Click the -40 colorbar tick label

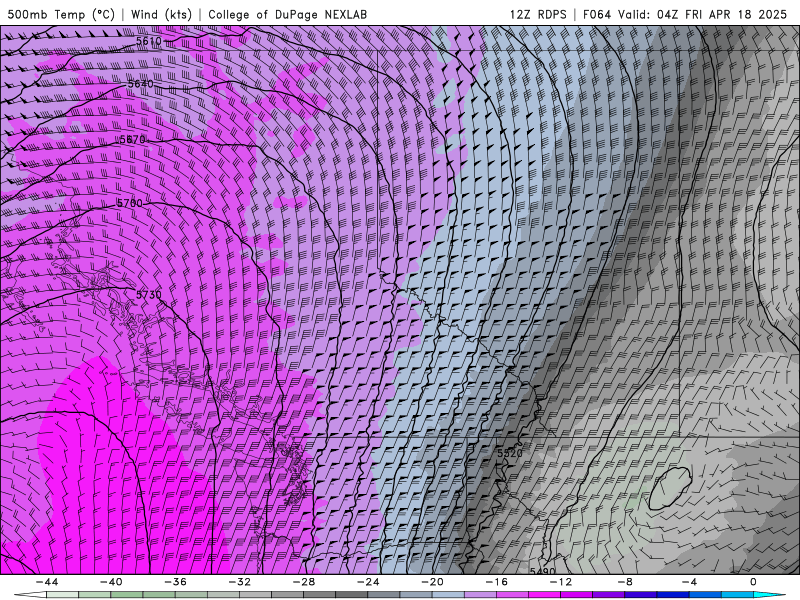point(111,582)
